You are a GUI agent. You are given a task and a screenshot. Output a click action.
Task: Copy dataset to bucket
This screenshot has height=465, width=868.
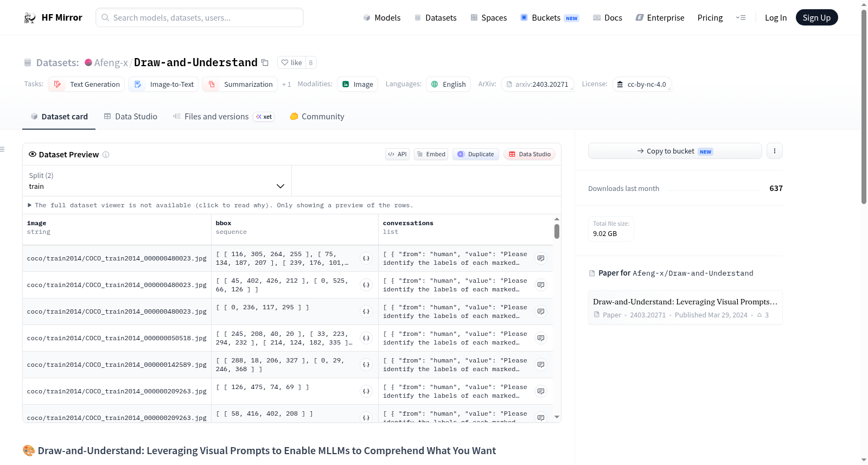pyautogui.click(x=675, y=151)
